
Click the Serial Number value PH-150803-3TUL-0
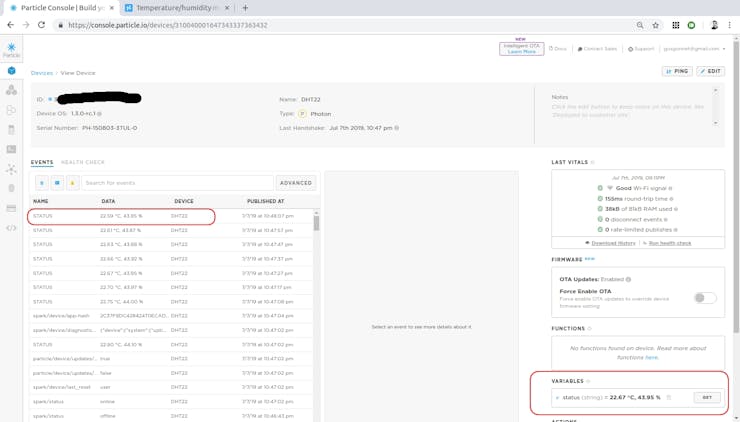coord(109,128)
